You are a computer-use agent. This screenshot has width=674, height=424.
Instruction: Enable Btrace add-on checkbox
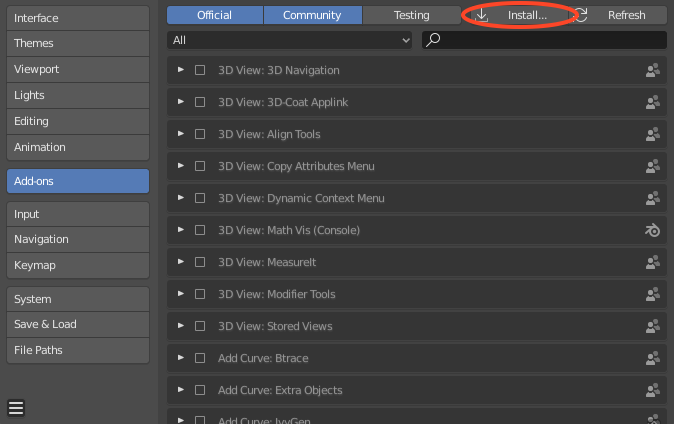(200, 358)
